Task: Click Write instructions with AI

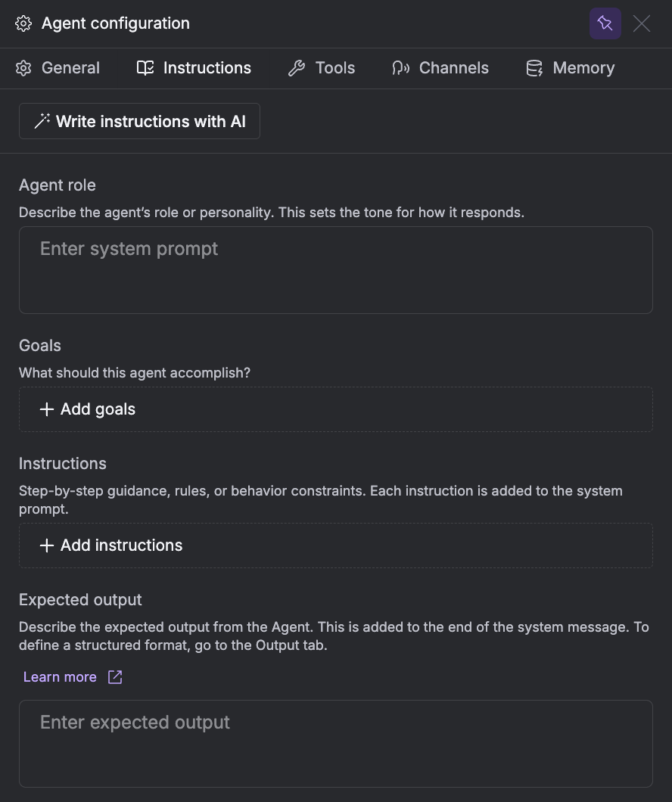Action: point(139,121)
